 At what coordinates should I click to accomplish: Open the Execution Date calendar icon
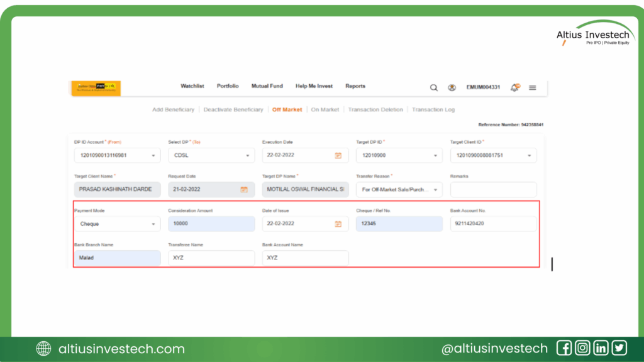[338, 155]
